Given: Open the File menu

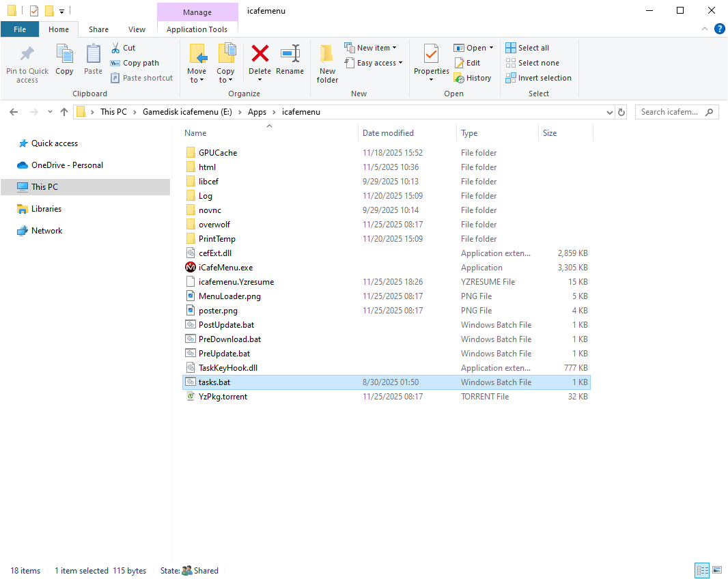Looking at the screenshot, I should tap(20, 29).
